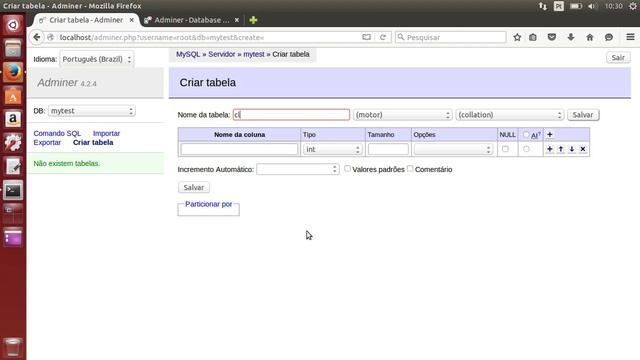Move the column up with the arrow
The image size is (640, 360).
click(x=561, y=149)
